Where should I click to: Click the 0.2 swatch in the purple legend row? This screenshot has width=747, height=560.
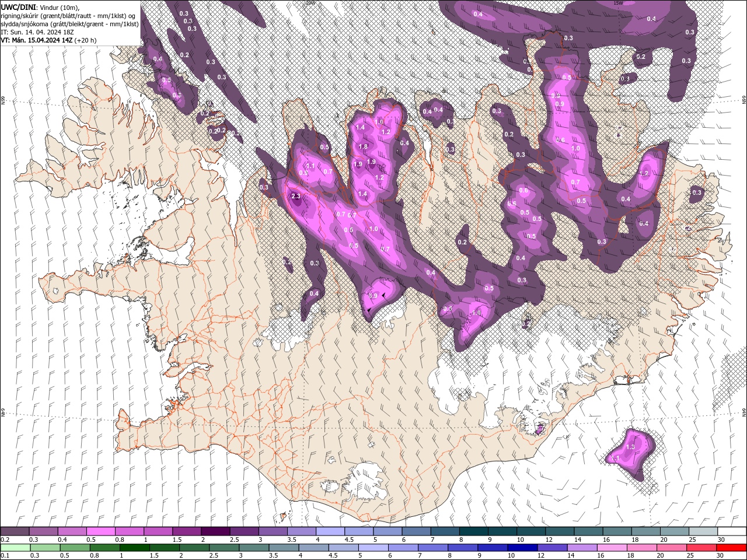[x=15, y=531]
